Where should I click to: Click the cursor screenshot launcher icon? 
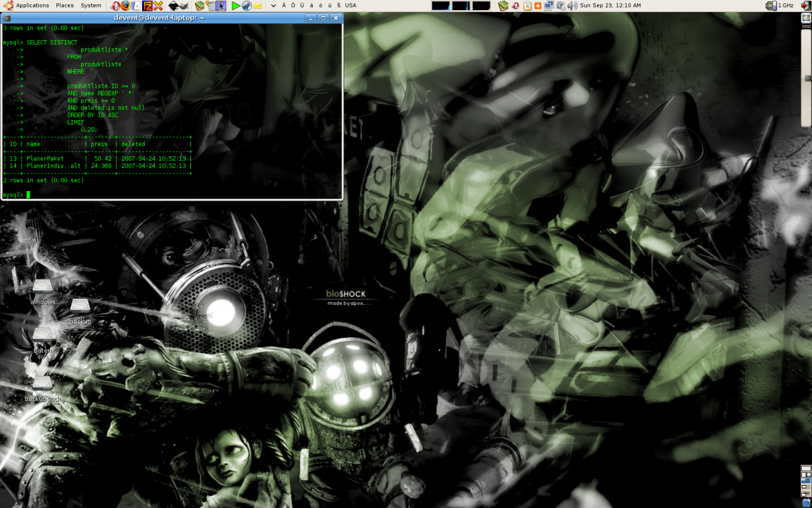tap(221, 6)
